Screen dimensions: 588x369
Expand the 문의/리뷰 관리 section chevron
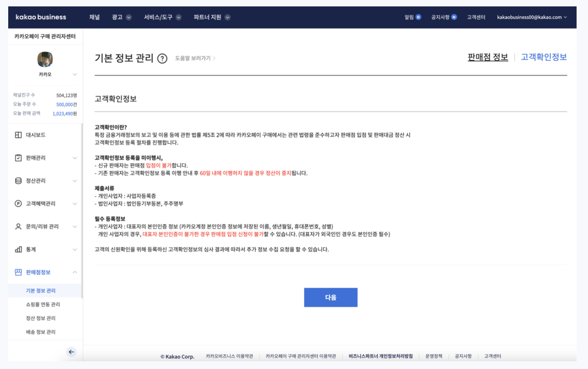[75, 227]
